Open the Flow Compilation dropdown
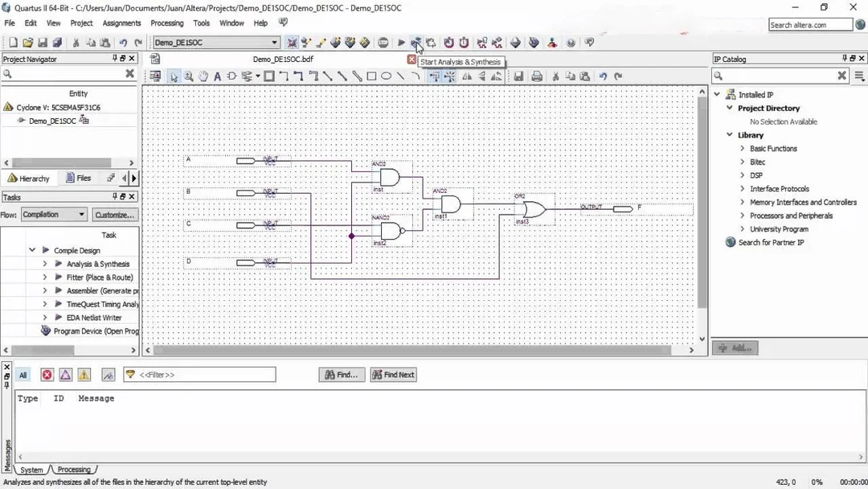 pos(54,214)
